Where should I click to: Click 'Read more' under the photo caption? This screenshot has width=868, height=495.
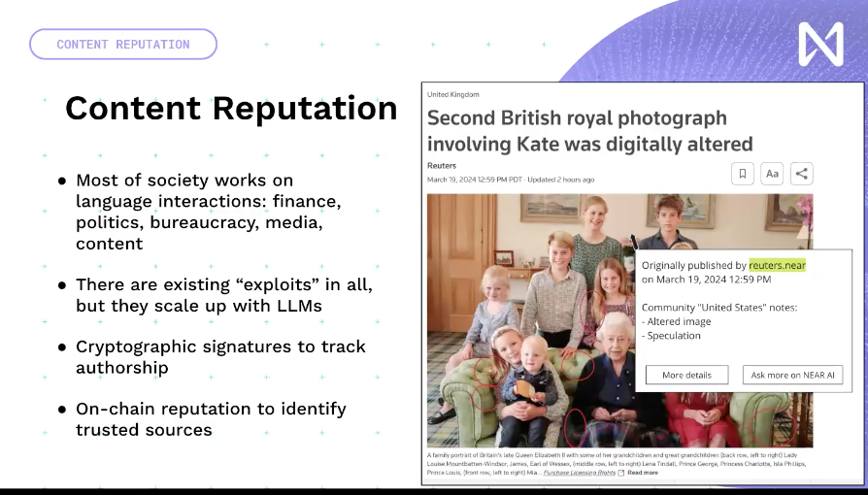point(643,473)
